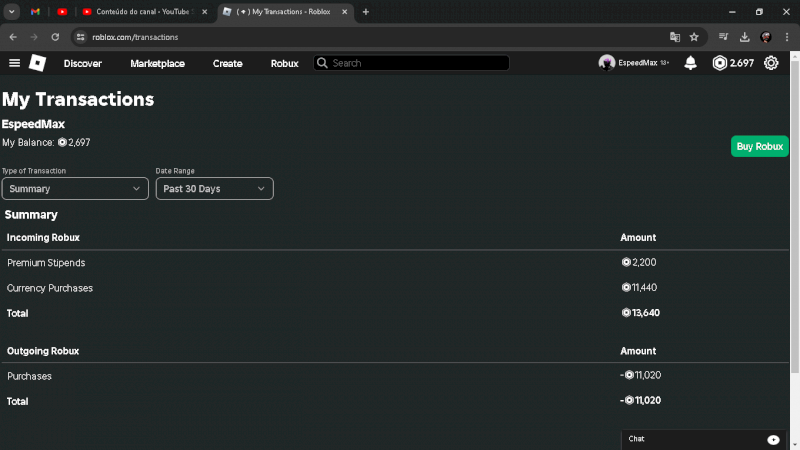Open Create in the Roblox navigation
800x450 pixels.
tap(228, 64)
